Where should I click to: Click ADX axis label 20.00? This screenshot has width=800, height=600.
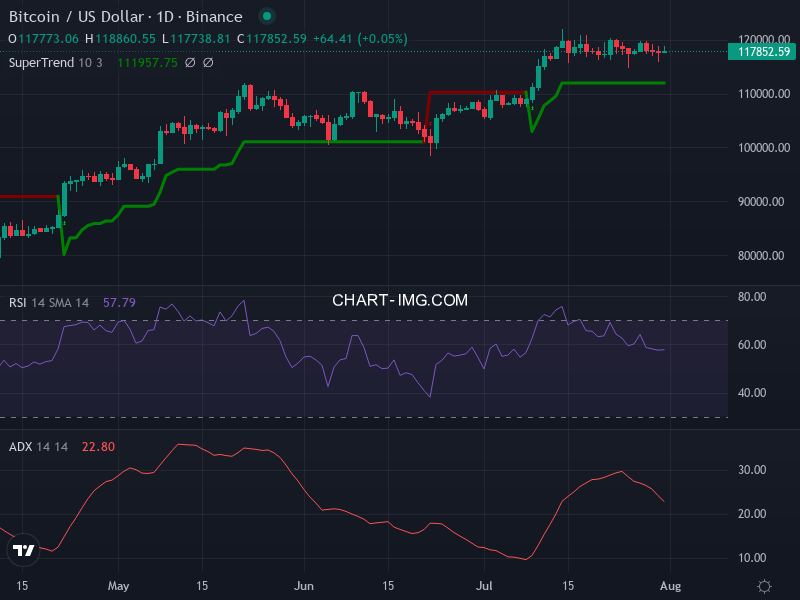coord(752,514)
